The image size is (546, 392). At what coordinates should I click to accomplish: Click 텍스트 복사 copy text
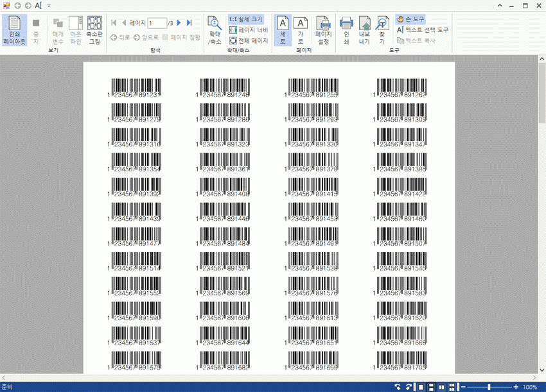click(x=416, y=40)
